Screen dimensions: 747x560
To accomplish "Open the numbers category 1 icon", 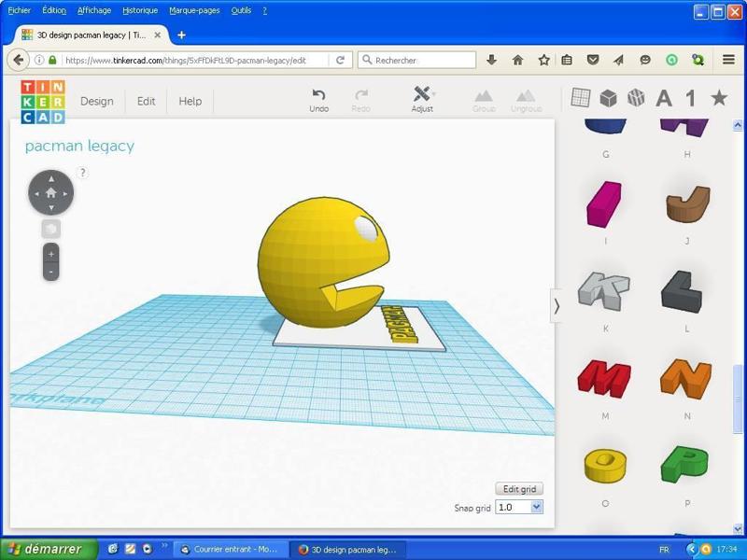I will [x=690, y=98].
